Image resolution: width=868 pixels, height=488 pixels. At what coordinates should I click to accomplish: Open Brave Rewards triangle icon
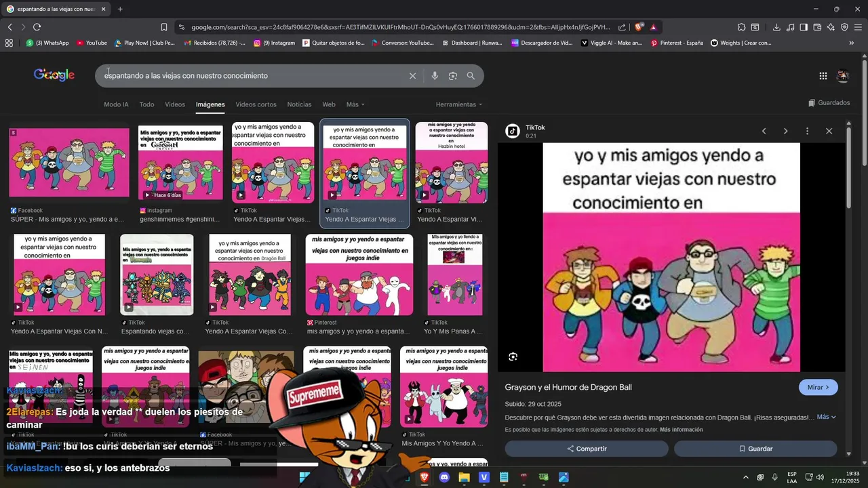pos(653,27)
